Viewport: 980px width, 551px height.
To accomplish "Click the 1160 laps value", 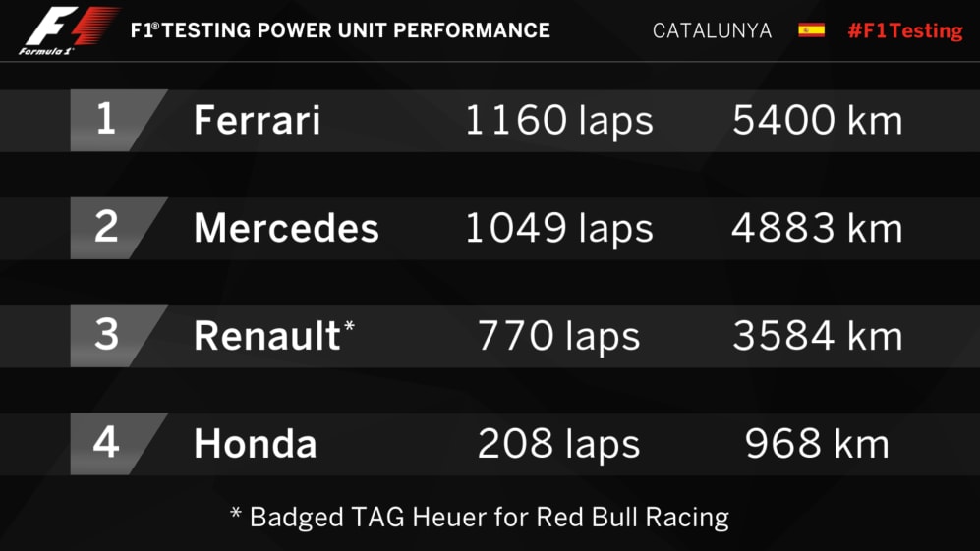I will (558, 121).
